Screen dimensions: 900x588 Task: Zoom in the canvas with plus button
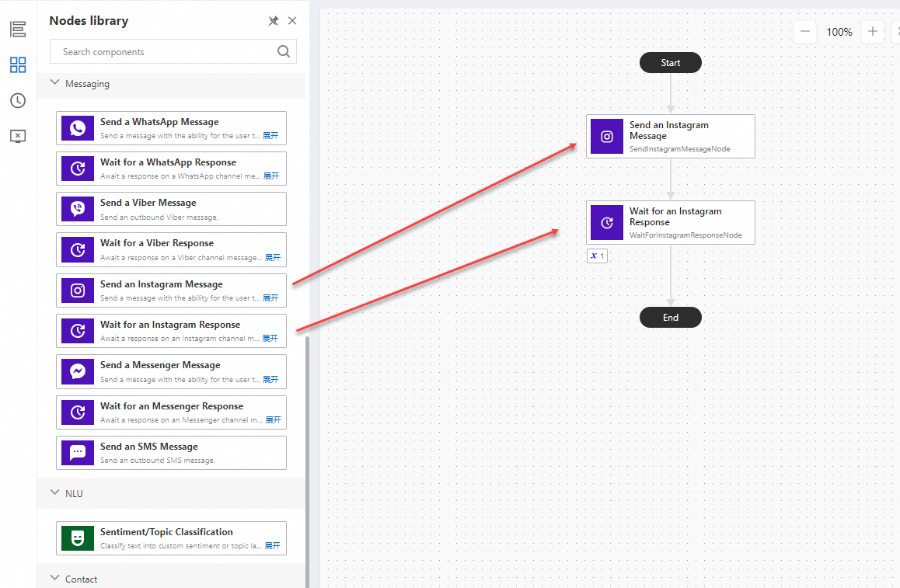tap(873, 32)
